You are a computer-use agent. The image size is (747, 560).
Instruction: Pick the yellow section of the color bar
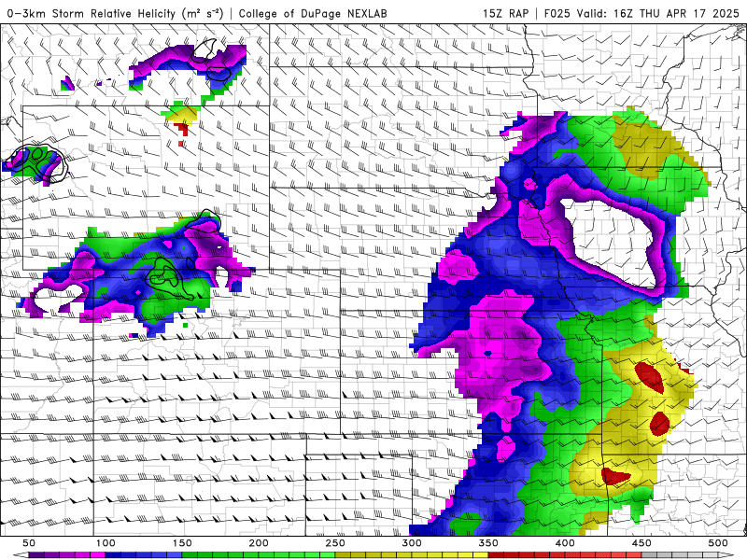(x=412, y=555)
